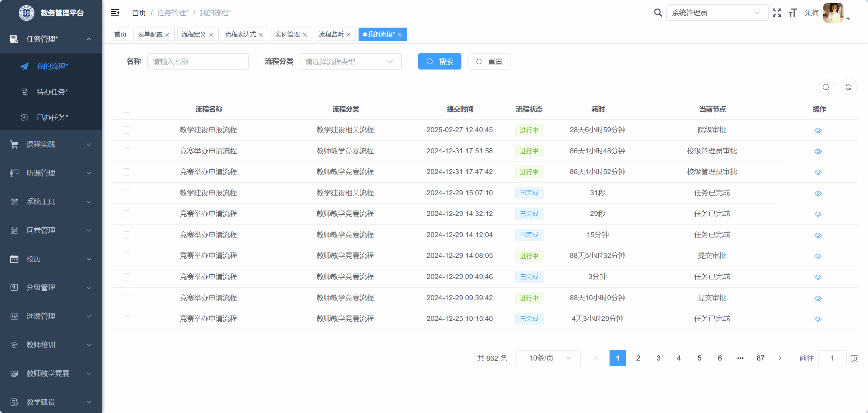Tick checkbox for 2024-12-25 10:15:40 row
The height and width of the screenshot is (413, 868).
(126, 319)
